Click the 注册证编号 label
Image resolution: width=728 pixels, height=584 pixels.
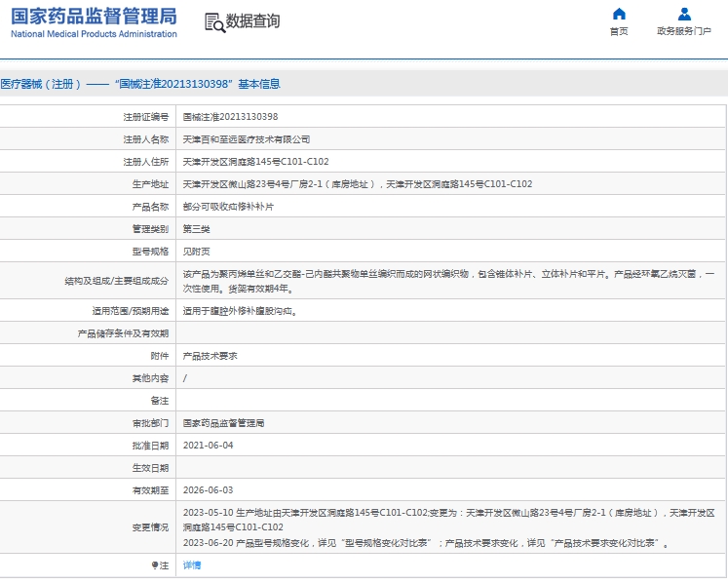(x=146, y=117)
